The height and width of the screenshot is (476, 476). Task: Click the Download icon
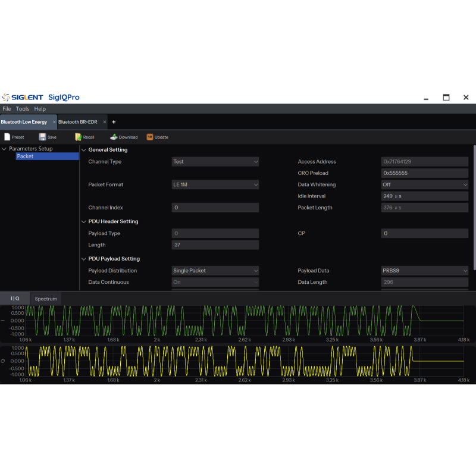(x=114, y=137)
